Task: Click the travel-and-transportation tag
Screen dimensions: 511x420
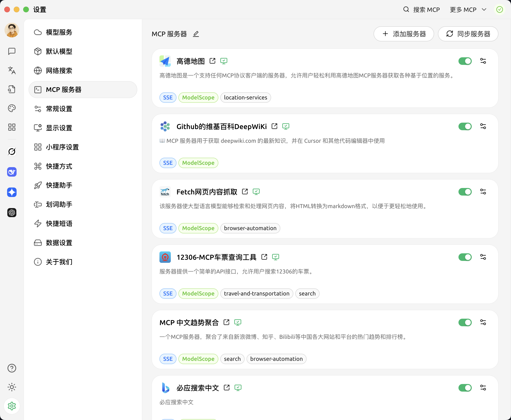Action: click(257, 294)
